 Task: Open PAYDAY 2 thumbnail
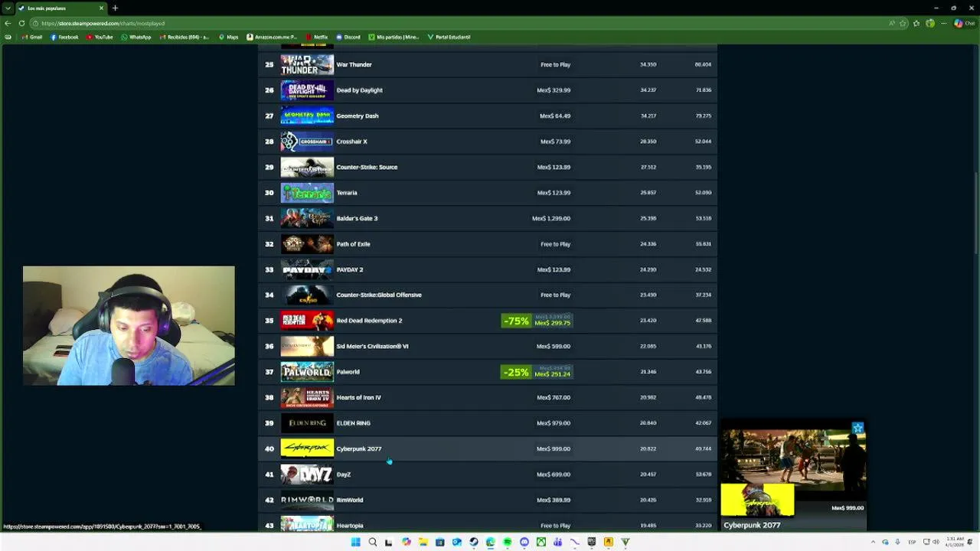pyautogui.click(x=307, y=269)
